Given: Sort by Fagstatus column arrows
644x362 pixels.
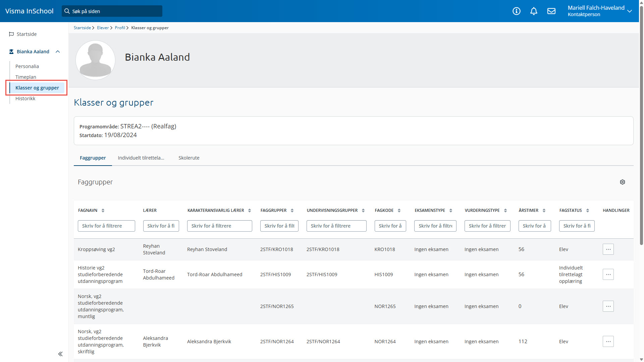Looking at the screenshot, I should [x=588, y=210].
